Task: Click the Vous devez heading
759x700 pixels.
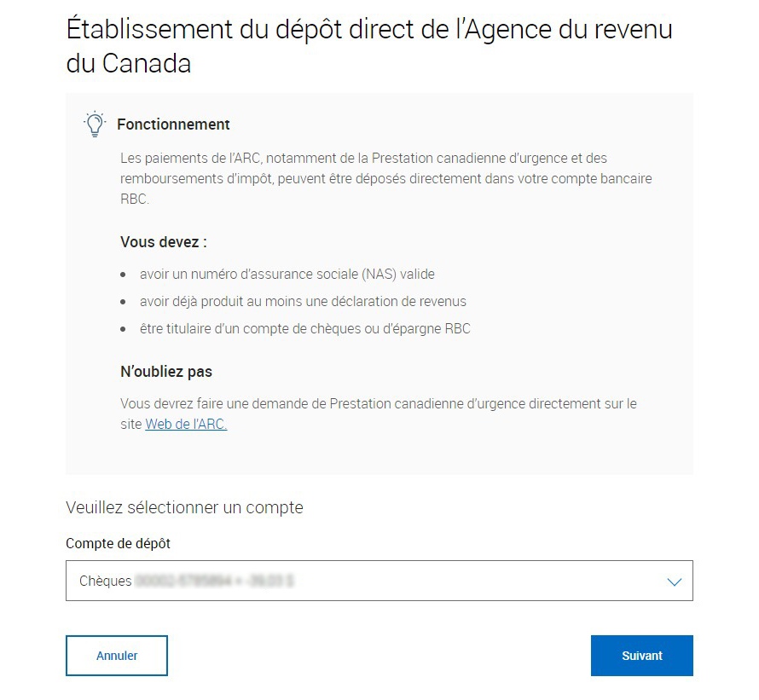Action: (164, 241)
